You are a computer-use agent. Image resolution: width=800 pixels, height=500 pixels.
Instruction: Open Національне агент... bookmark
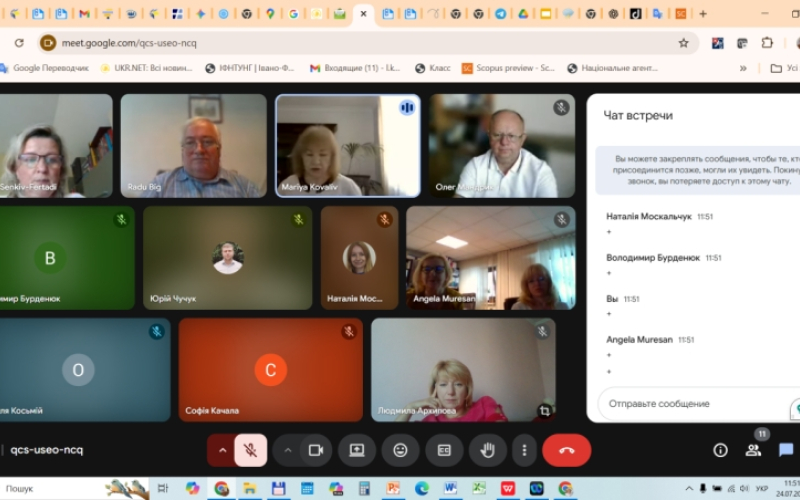coord(612,68)
